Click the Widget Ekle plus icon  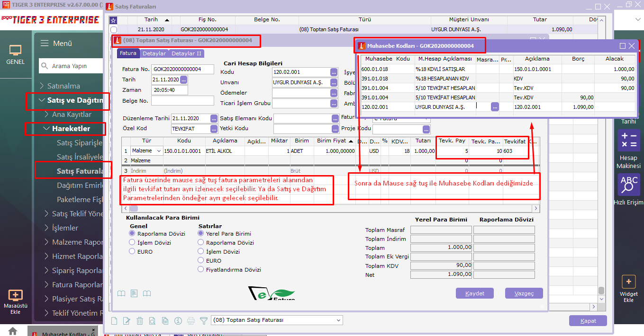pos(628,282)
